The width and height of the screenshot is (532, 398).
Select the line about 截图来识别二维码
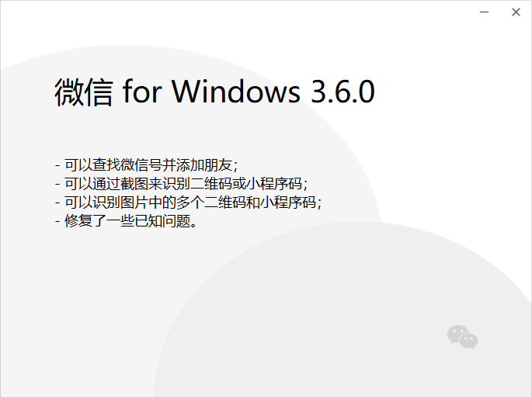click(181, 184)
